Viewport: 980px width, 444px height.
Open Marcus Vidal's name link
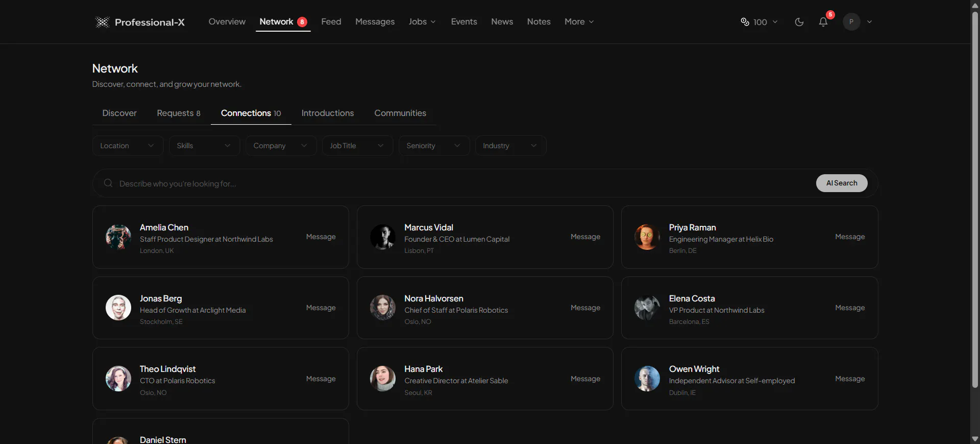(x=429, y=227)
